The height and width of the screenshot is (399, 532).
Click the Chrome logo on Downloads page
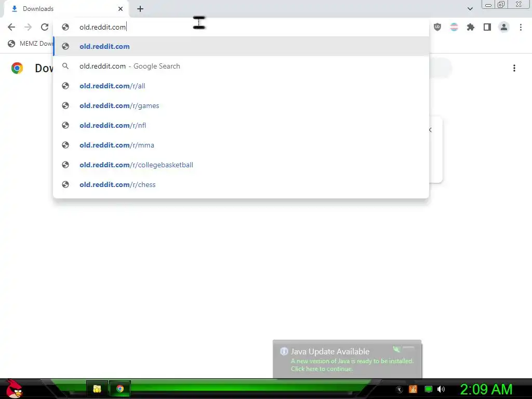pyautogui.click(x=17, y=68)
